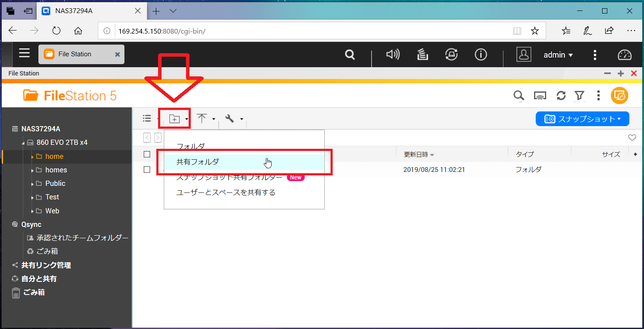The width and height of the screenshot is (644, 329).
Task: Select 共有フォルダ from the create menu
Action: 197,162
